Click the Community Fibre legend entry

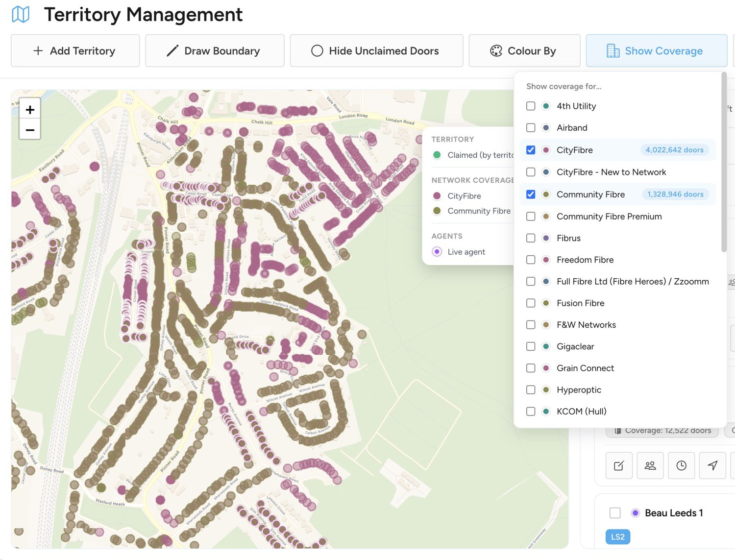point(472,211)
